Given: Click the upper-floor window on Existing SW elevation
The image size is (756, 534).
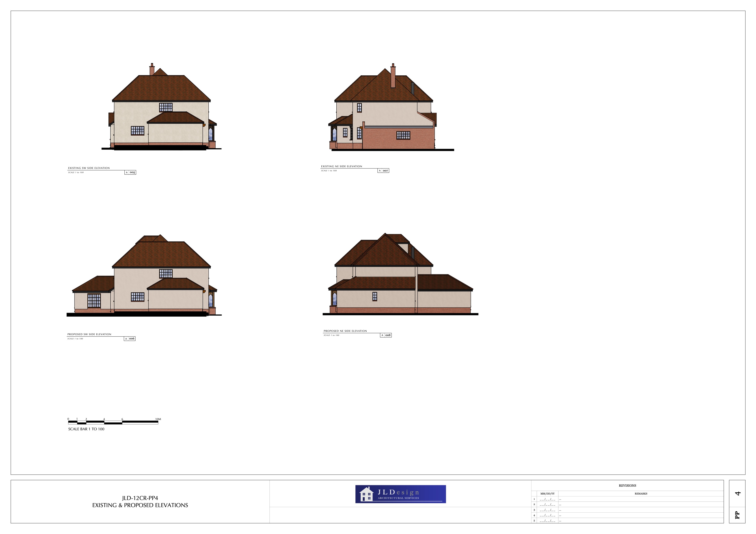Looking at the screenshot, I should click(x=166, y=107).
